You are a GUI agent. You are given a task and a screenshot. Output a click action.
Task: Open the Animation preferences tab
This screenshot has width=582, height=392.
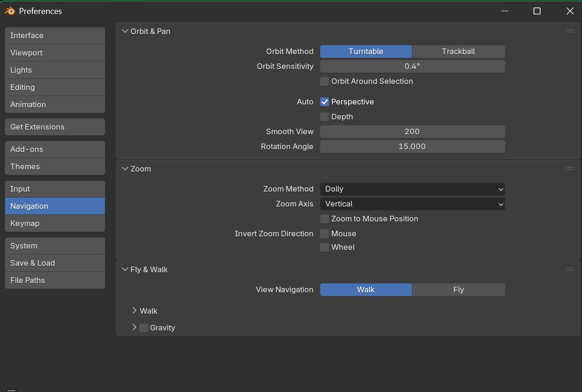point(55,104)
